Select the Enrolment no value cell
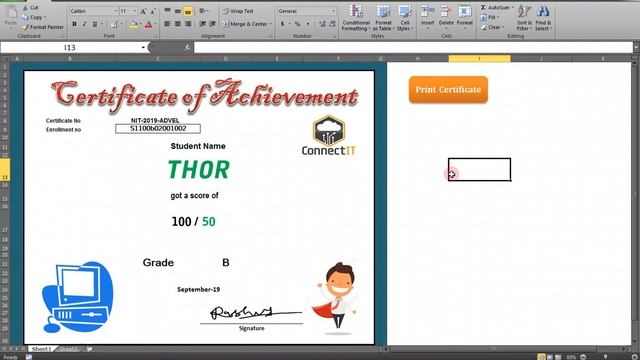Image resolution: width=640 pixels, height=360 pixels. [x=158, y=129]
